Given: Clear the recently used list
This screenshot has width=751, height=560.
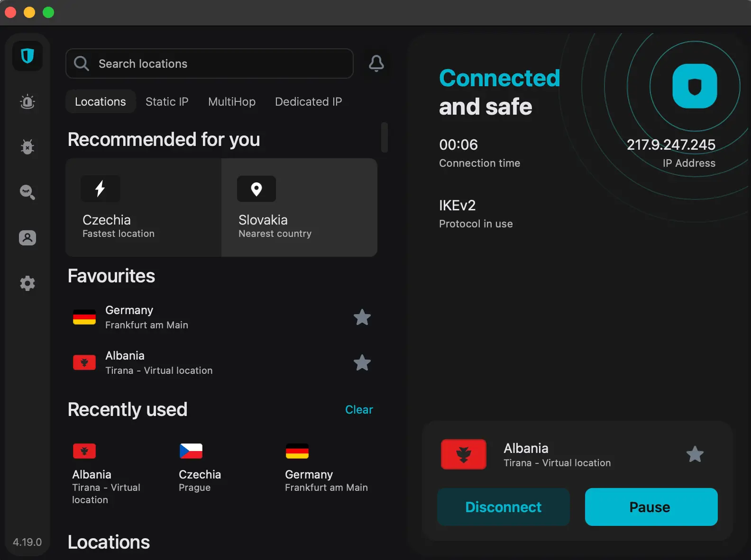Looking at the screenshot, I should coord(359,410).
